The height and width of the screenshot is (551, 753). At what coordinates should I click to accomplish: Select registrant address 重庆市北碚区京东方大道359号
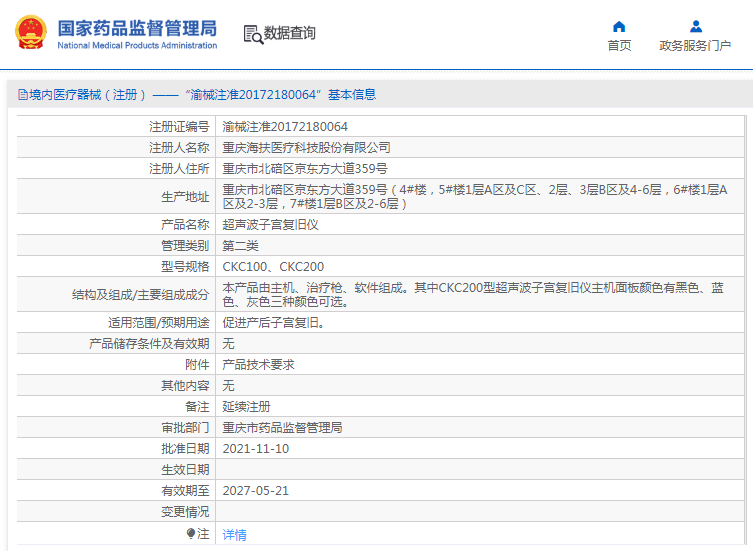tap(305, 169)
